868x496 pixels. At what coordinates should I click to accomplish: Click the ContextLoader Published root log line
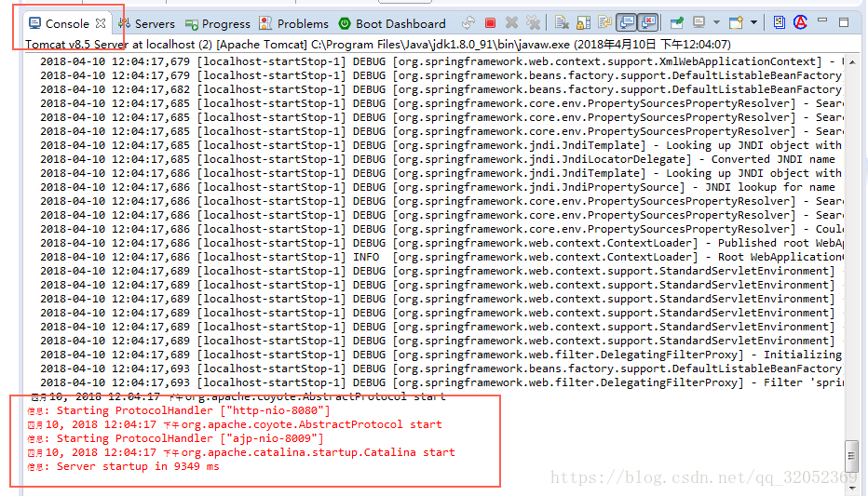[441, 243]
